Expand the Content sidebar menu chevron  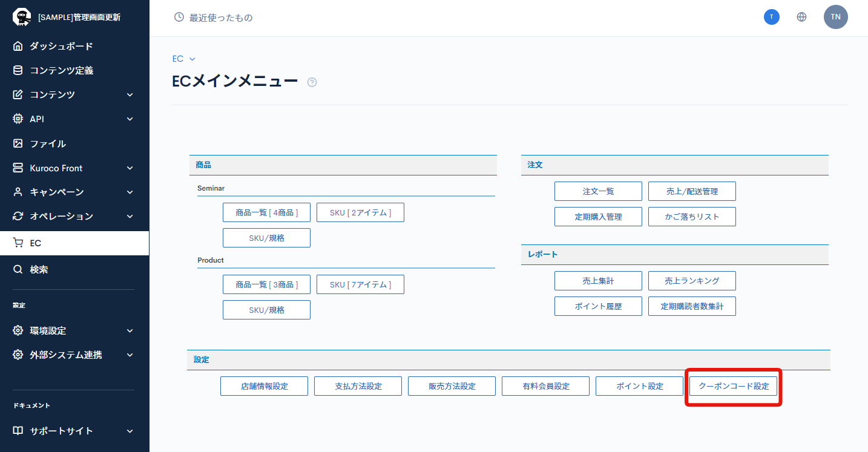[130, 94]
